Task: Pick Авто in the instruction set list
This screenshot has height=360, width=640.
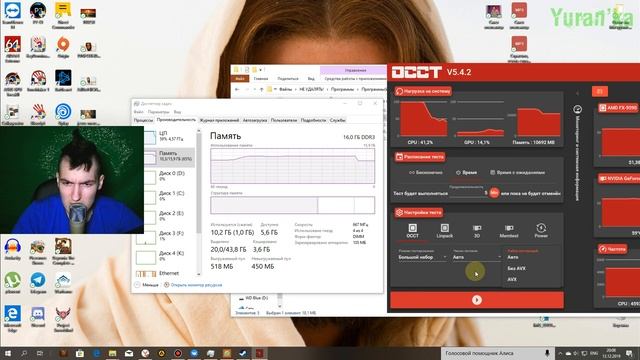Action: 513,257
